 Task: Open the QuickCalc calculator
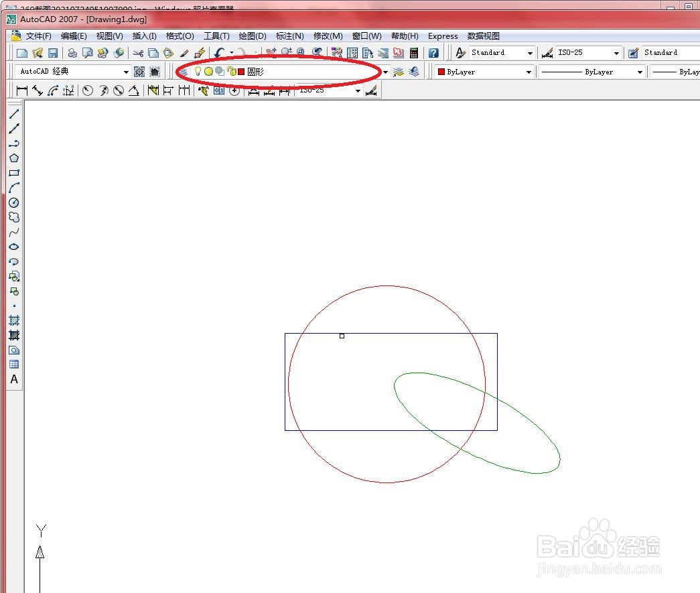[x=414, y=53]
